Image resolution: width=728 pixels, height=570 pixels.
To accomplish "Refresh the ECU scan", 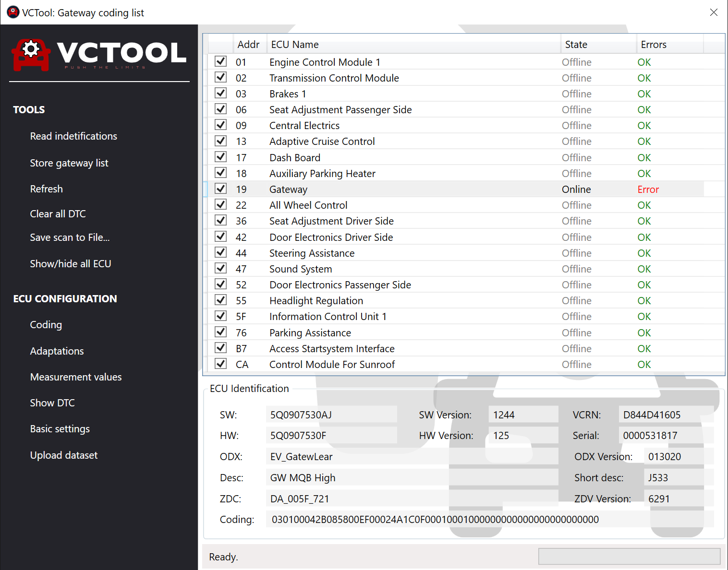I will click(46, 189).
